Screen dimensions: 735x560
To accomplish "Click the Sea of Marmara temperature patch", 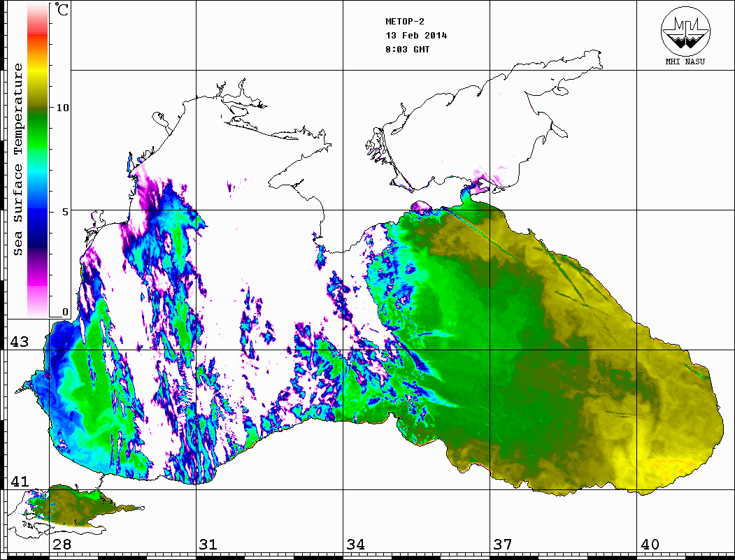I will [x=75, y=506].
